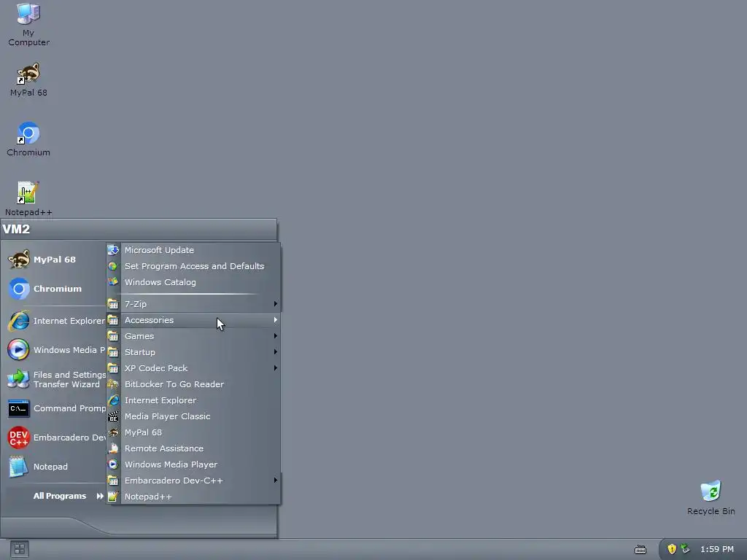The width and height of the screenshot is (747, 560).
Task: Click the 1:59 PM taskbar clock
Action: [x=716, y=549]
